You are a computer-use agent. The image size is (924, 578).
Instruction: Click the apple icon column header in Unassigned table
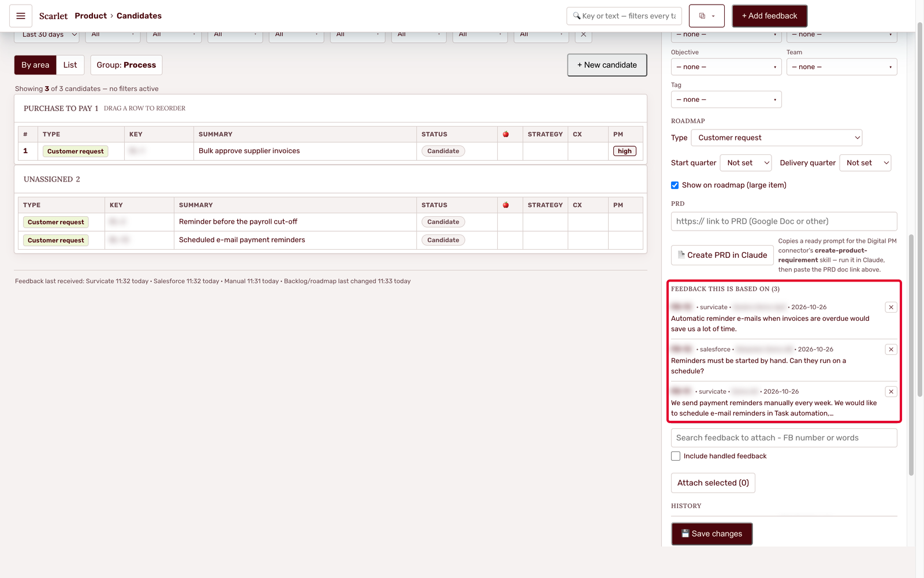(506, 205)
